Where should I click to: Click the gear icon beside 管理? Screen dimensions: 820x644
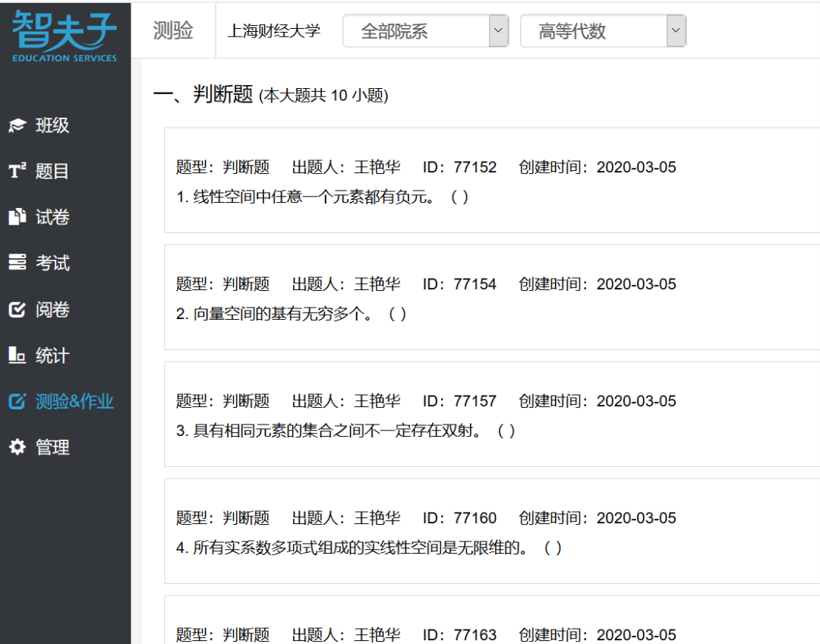click(17, 447)
